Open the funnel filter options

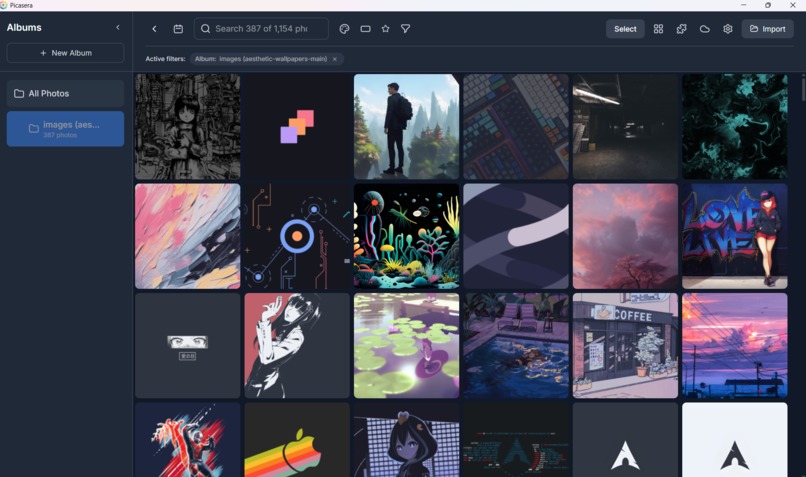point(406,29)
